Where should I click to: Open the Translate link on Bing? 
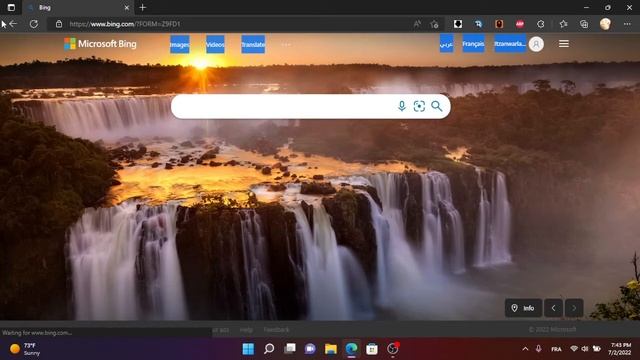click(253, 44)
